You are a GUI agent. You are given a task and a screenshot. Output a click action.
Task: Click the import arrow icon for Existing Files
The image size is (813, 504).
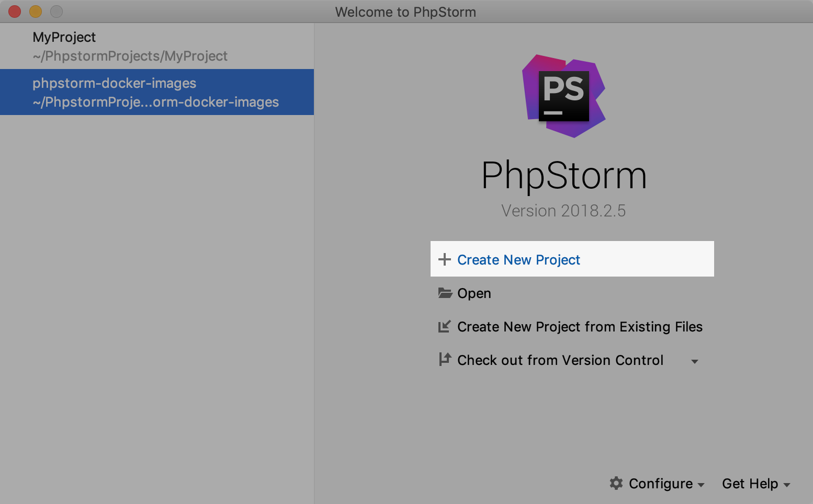tap(445, 326)
